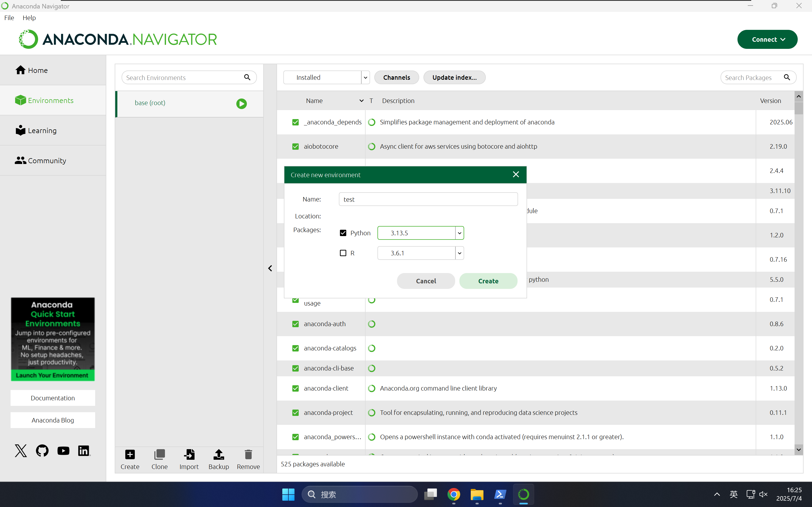Click the Import environment icon
This screenshot has width=812, height=507.
click(189, 455)
